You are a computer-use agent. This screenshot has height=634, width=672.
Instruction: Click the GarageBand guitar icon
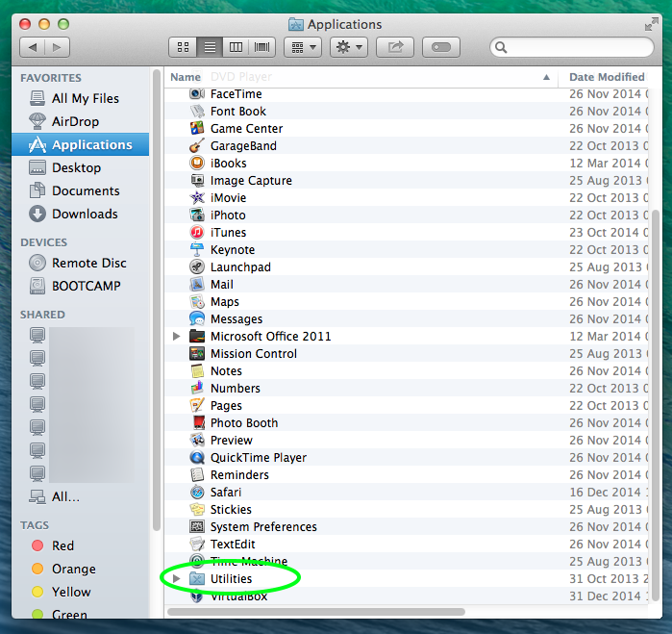pyautogui.click(x=197, y=146)
